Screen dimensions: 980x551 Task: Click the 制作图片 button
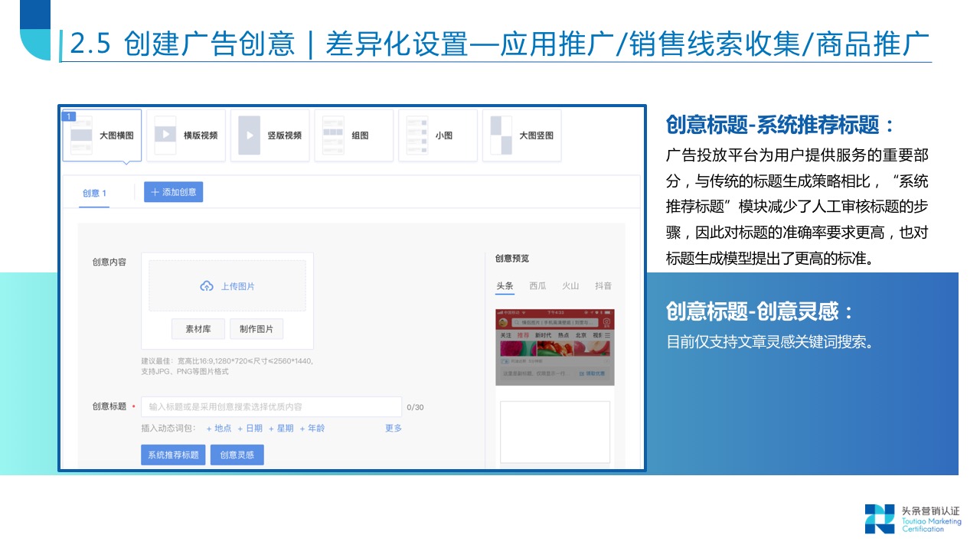click(256, 329)
